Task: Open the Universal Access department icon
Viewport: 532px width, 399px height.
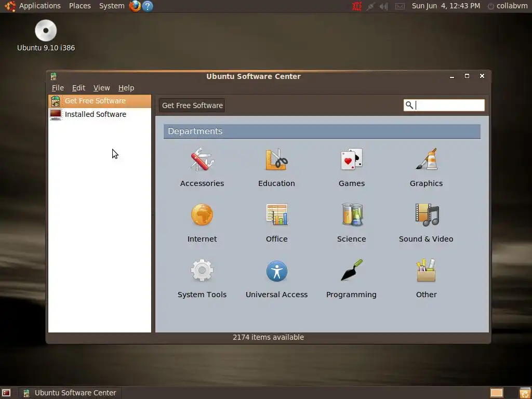Action: pos(276,271)
